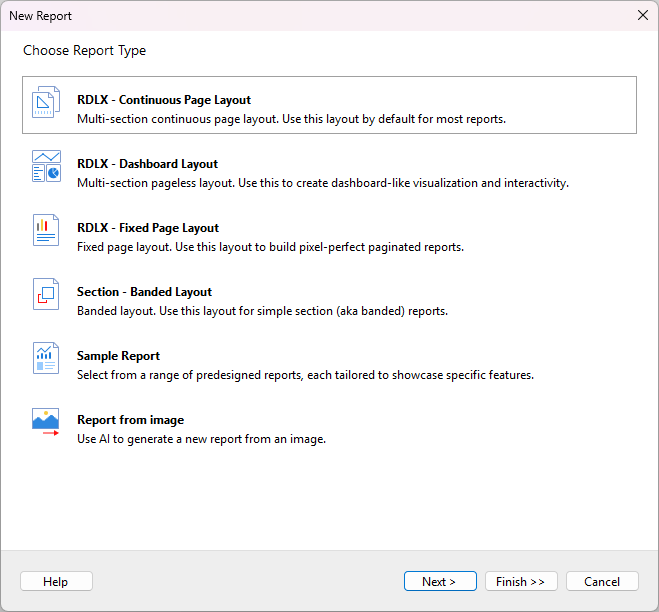
Task: Select the Report from image icon
Action: tap(45, 422)
